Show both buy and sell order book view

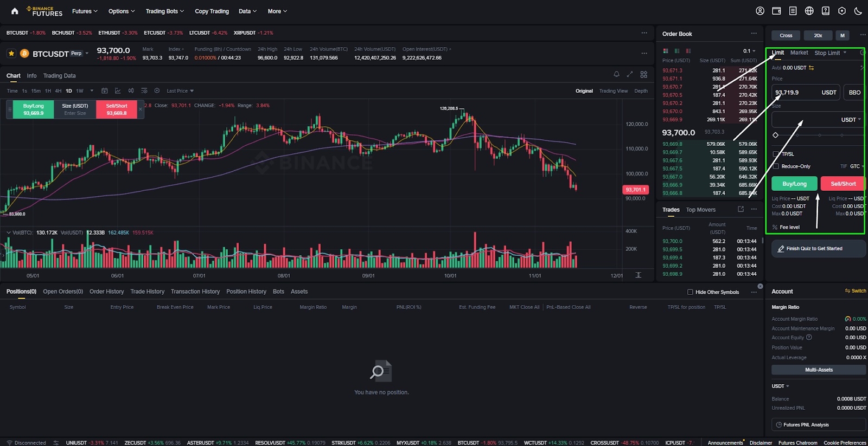point(666,51)
